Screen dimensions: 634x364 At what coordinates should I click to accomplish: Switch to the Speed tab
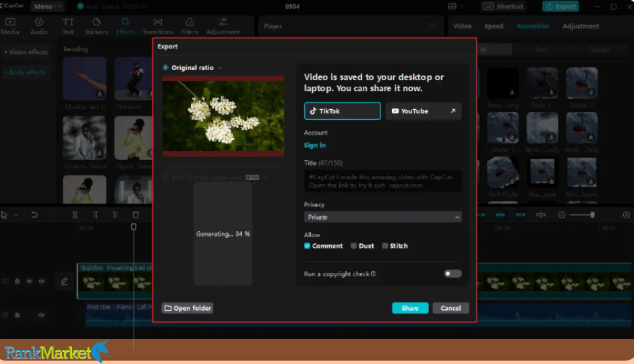coord(494,26)
